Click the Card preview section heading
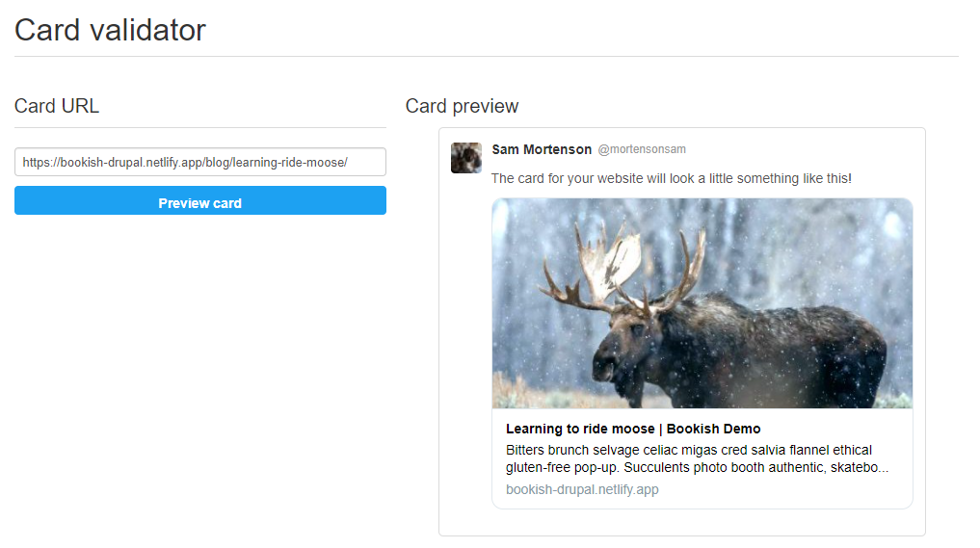This screenshot has height=548, width=980. [462, 106]
